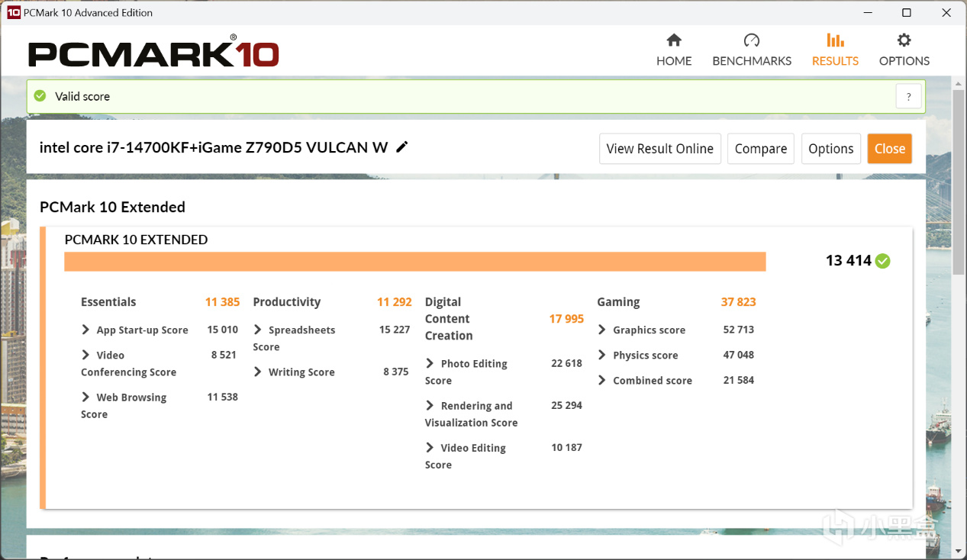Click the pencil edit icon beside result name
967x560 pixels.
coord(402,147)
